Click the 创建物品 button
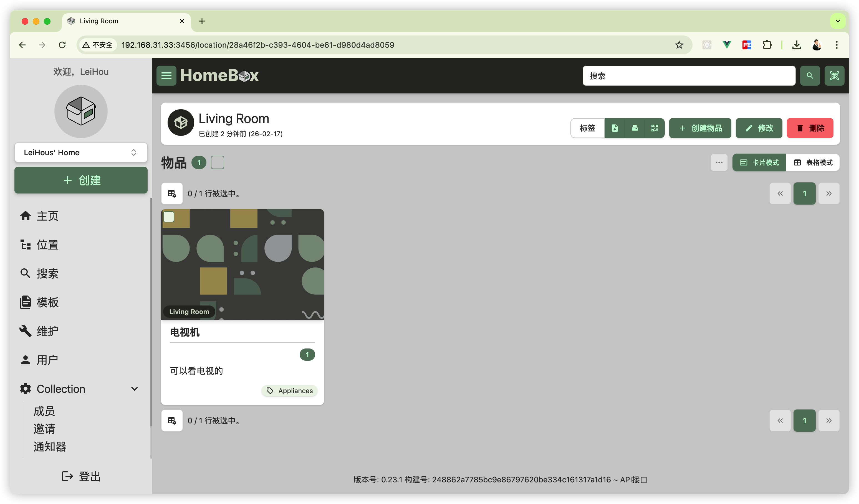The width and height of the screenshot is (859, 504). point(700,128)
